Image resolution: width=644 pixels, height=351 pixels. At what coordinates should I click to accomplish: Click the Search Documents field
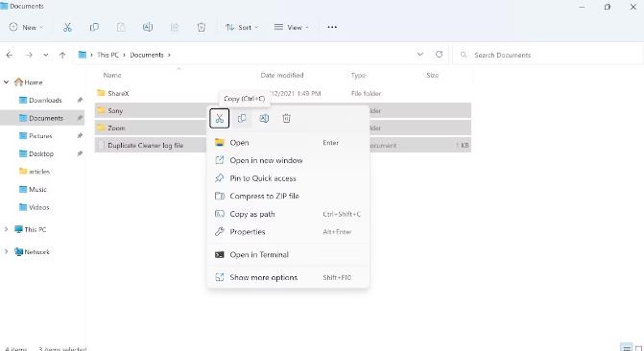point(548,55)
